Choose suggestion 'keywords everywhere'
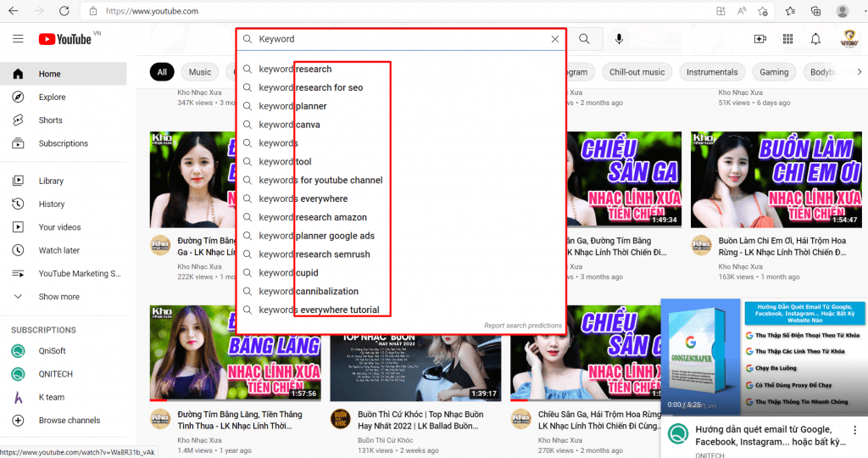868x458 pixels. click(401, 198)
